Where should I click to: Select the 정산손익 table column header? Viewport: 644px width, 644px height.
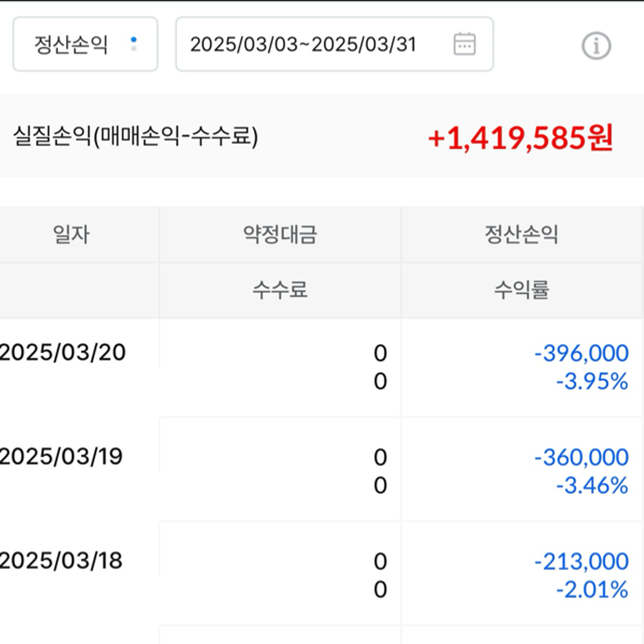(521, 235)
